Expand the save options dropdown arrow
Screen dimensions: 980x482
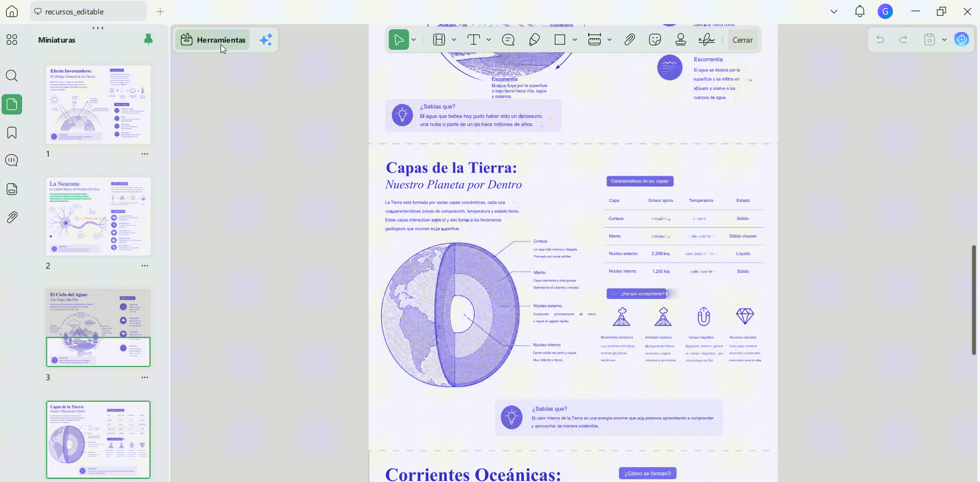(x=945, y=40)
